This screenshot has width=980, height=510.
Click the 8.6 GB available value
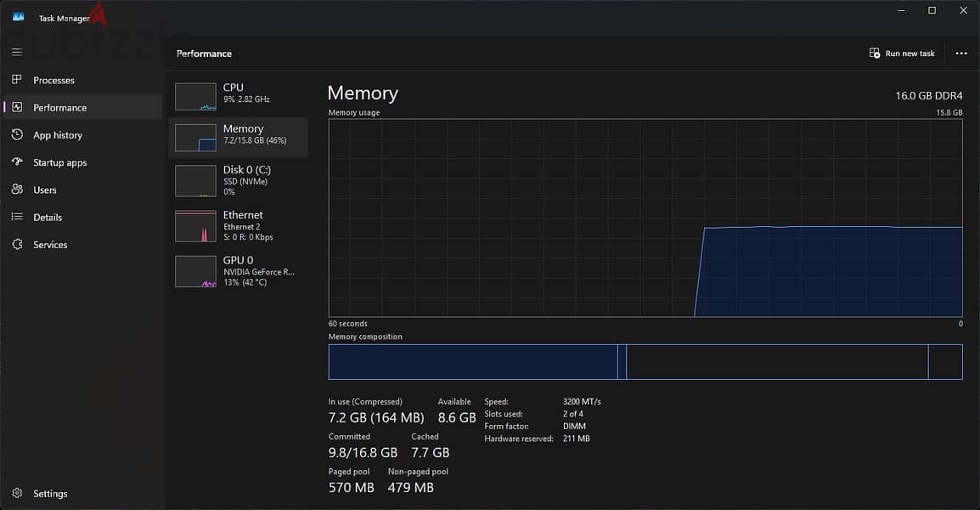tap(457, 417)
